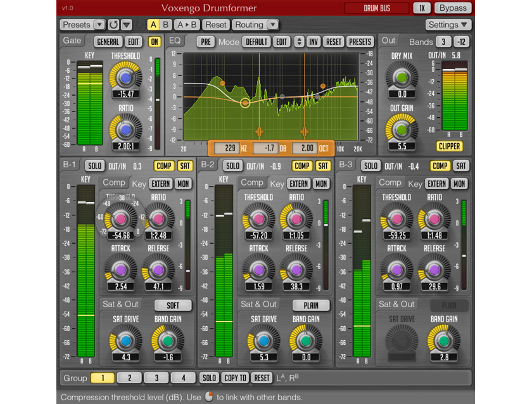The width and height of the screenshot is (532, 404).
Task: Click the -1.7 DB gain field
Action: point(266,148)
